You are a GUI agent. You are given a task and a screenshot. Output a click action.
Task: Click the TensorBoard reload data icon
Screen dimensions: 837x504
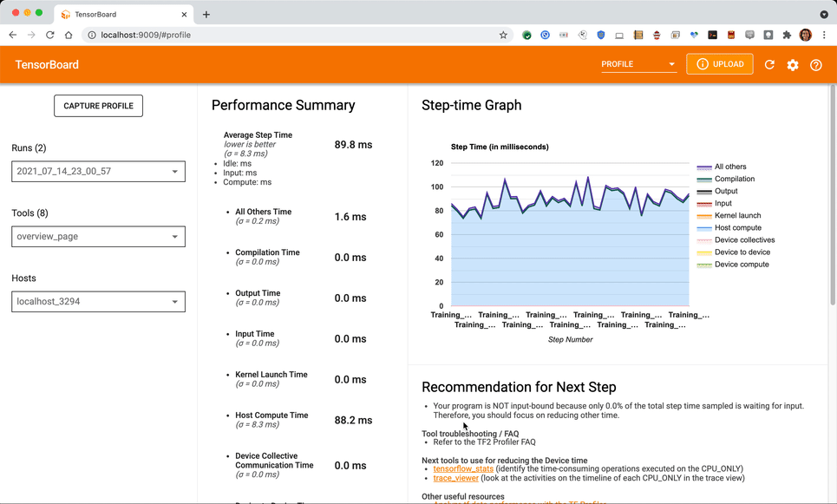(769, 65)
